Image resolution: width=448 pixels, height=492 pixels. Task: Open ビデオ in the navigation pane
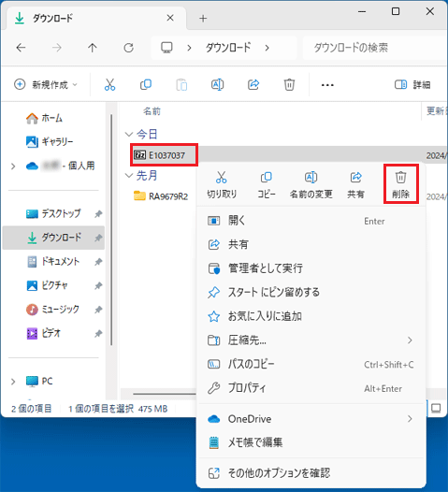point(44,333)
